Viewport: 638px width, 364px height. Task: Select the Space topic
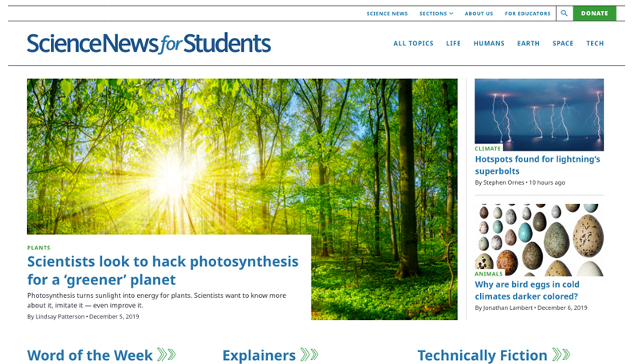[563, 44]
